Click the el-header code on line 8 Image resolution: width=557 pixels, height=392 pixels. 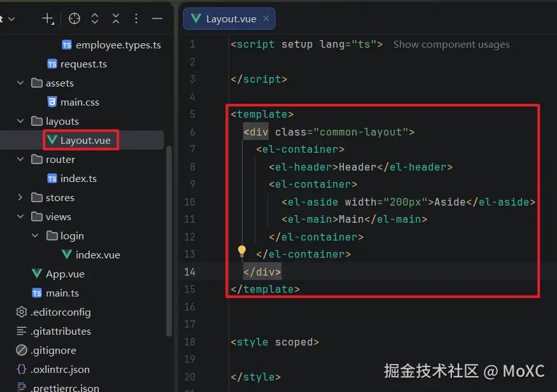click(360, 167)
